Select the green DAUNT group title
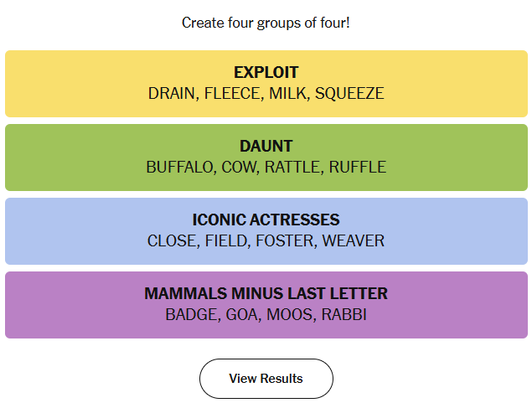 pyautogui.click(x=266, y=147)
